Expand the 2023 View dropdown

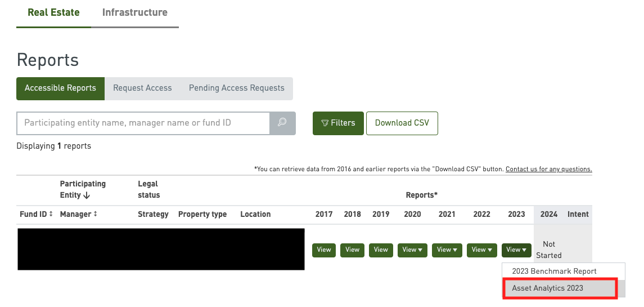coord(516,250)
